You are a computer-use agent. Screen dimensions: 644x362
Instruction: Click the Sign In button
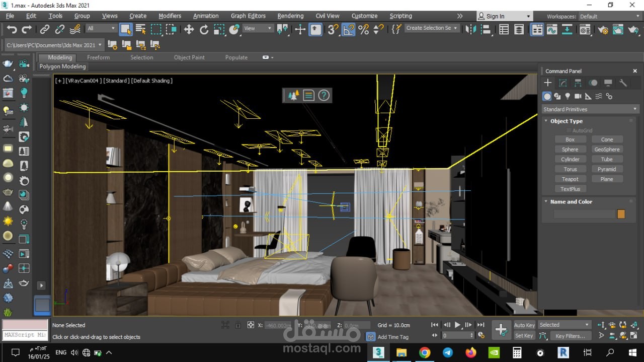pos(504,16)
